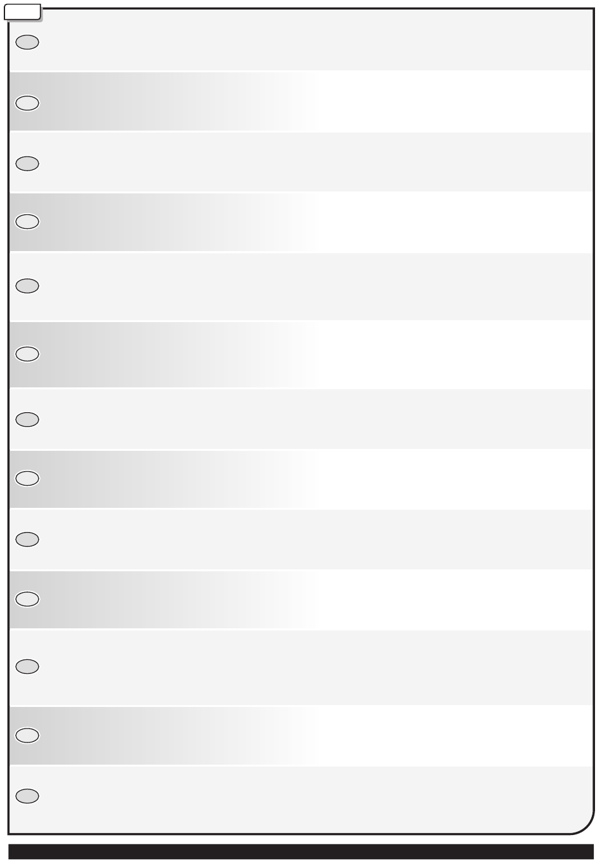The image size is (602, 868).
Task: Select the sixth row's oval bubble
Action: (27, 354)
